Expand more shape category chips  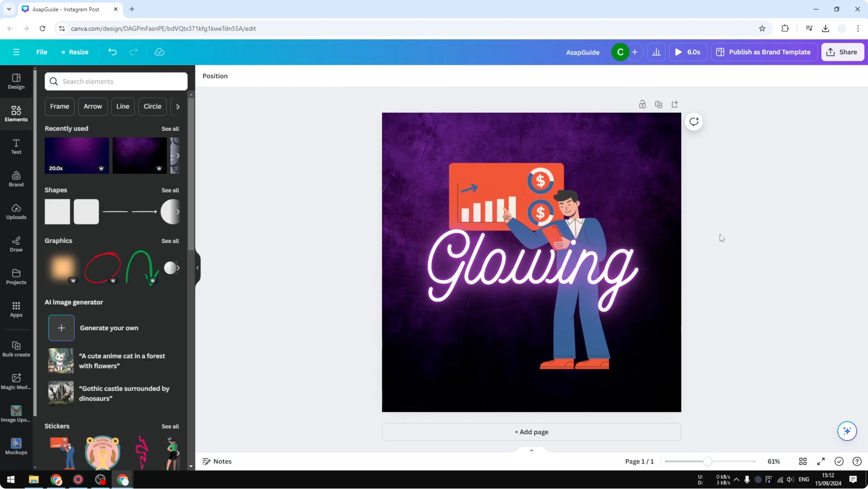click(177, 107)
